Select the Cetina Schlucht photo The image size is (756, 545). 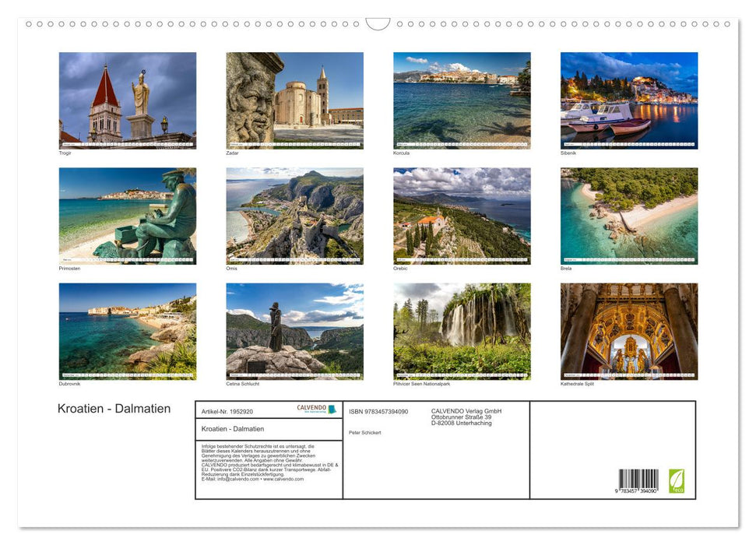[x=294, y=331]
